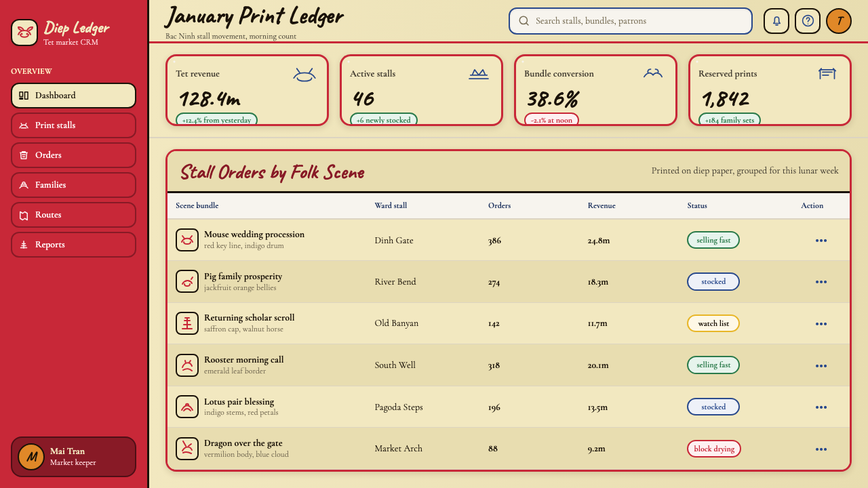Click the block drying status badge
This screenshot has width=868, height=488.
pyautogui.click(x=714, y=449)
